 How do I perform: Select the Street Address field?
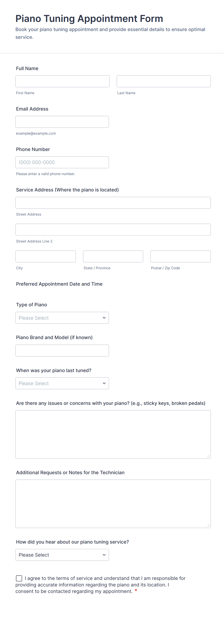113,203
